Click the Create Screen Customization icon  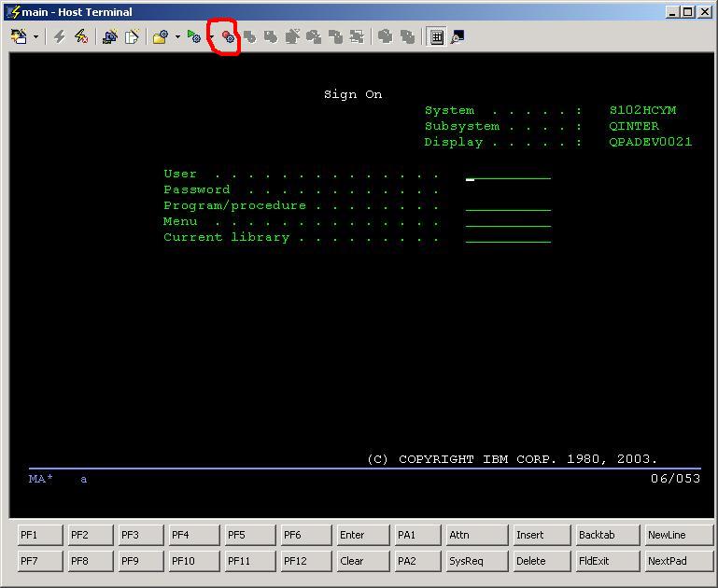pos(19,36)
